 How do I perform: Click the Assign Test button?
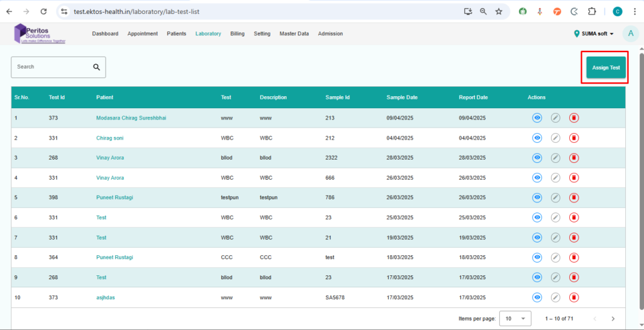[x=606, y=68]
